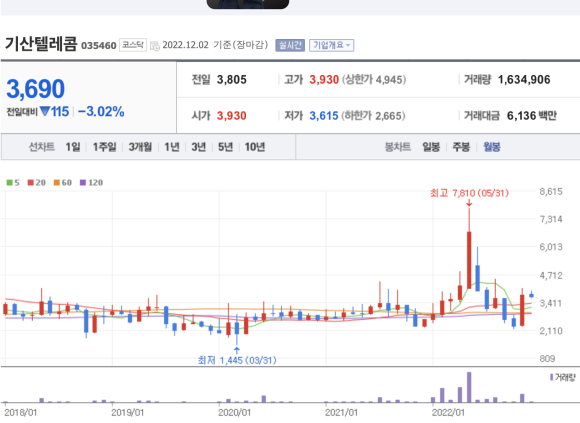Select the 1년 line chart tab
The height and width of the screenshot is (423, 580).
click(x=172, y=147)
